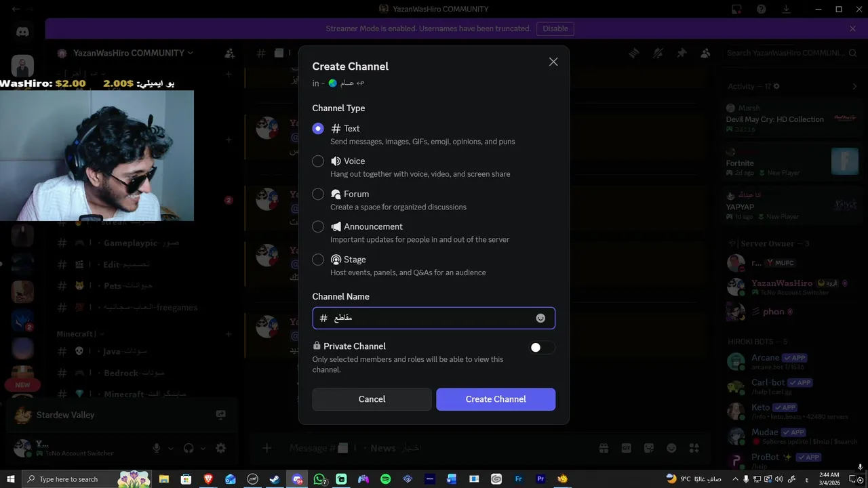The width and height of the screenshot is (868, 488).
Task: Open Devil May Cry: HD Collection activity card
Action: click(792, 119)
